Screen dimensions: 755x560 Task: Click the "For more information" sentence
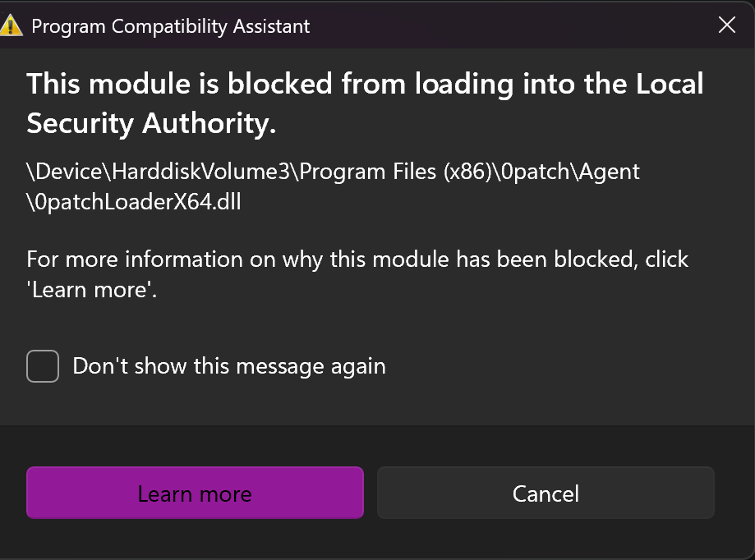pos(357,259)
